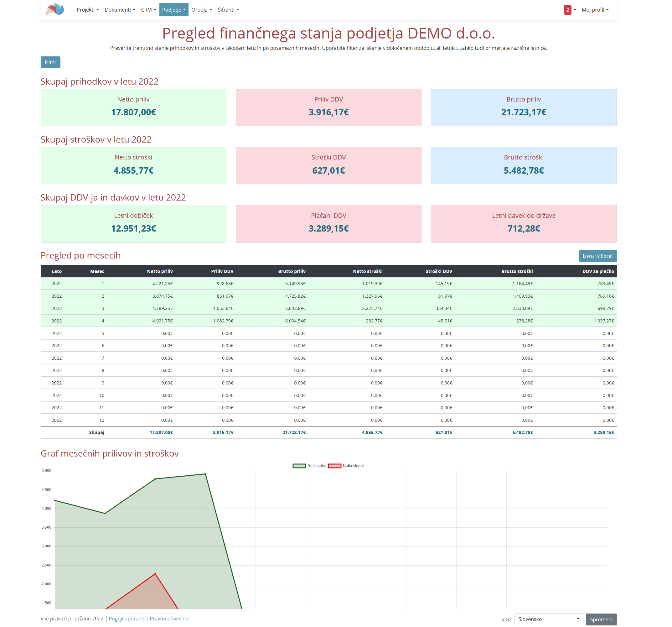The image size is (672, 627).
Task: Toggle the Netto stroški chart legend
Action: pyautogui.click(x=346, y=466)
